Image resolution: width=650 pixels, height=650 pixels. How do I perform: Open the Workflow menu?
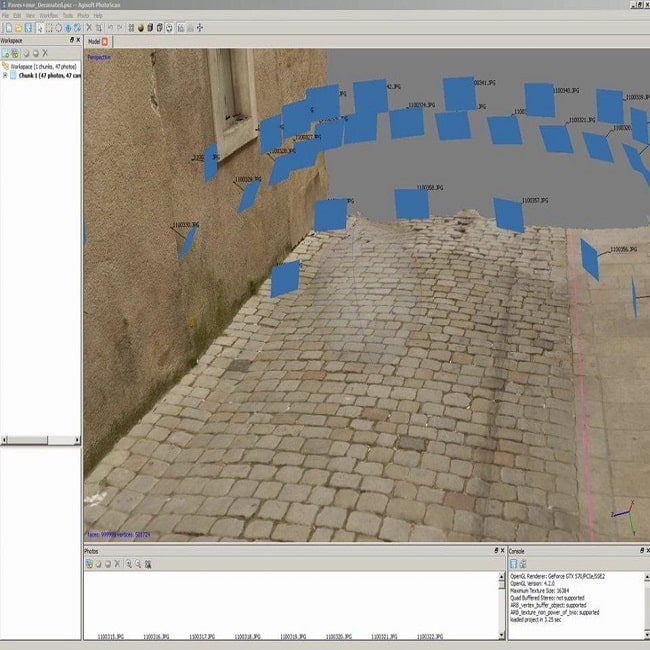pos(46,16)
